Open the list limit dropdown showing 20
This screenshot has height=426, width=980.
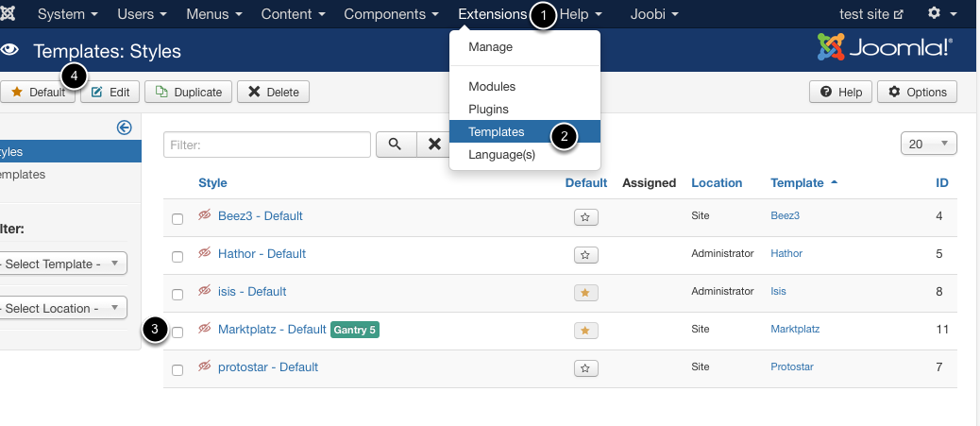[x=929, y=144]
